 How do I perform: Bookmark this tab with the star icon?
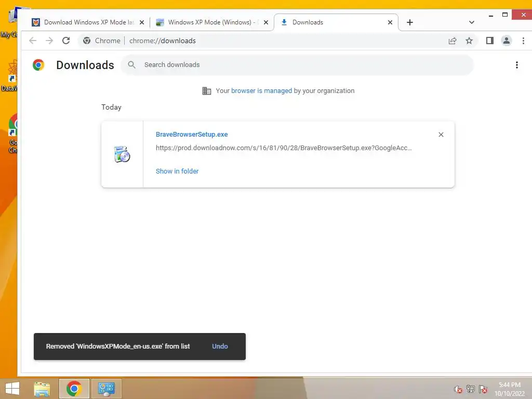[469, 41]
